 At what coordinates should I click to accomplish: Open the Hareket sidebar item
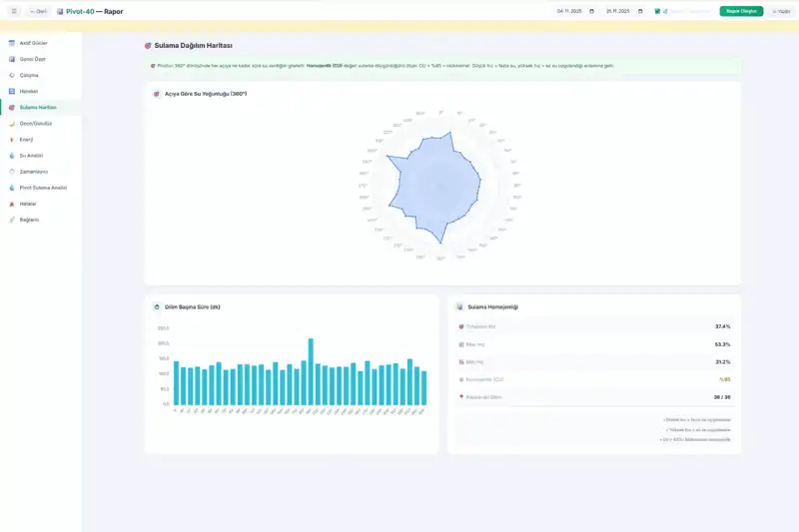click(29, 91)
